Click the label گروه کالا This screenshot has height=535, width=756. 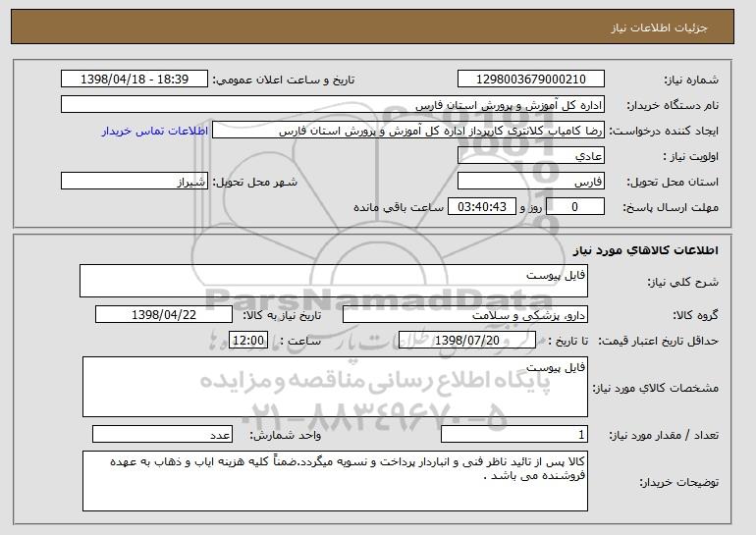click(x=696, y=316)
